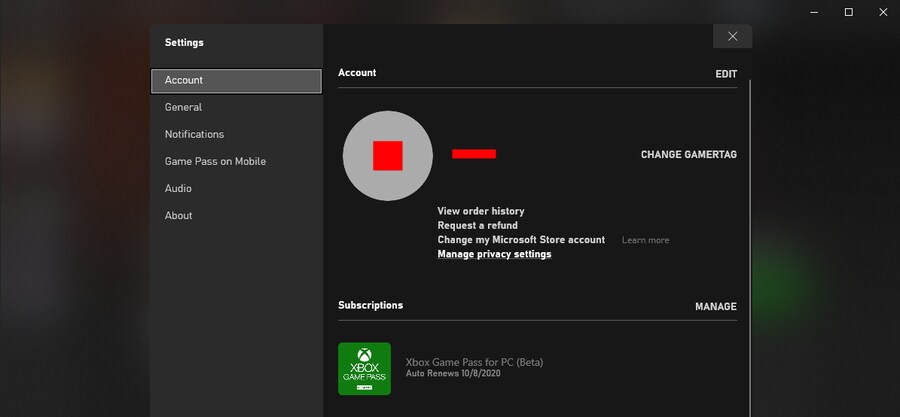
Task: Open View order history link
Action: [481, 211]
